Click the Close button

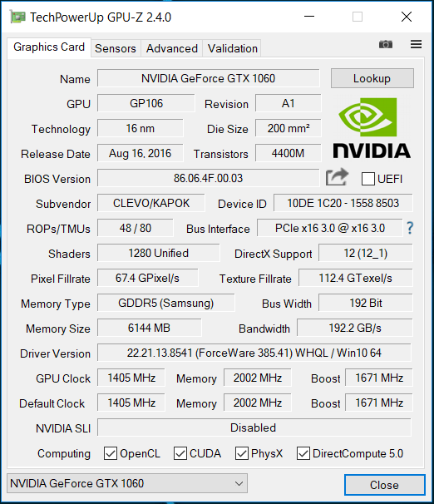click(384, 485)
